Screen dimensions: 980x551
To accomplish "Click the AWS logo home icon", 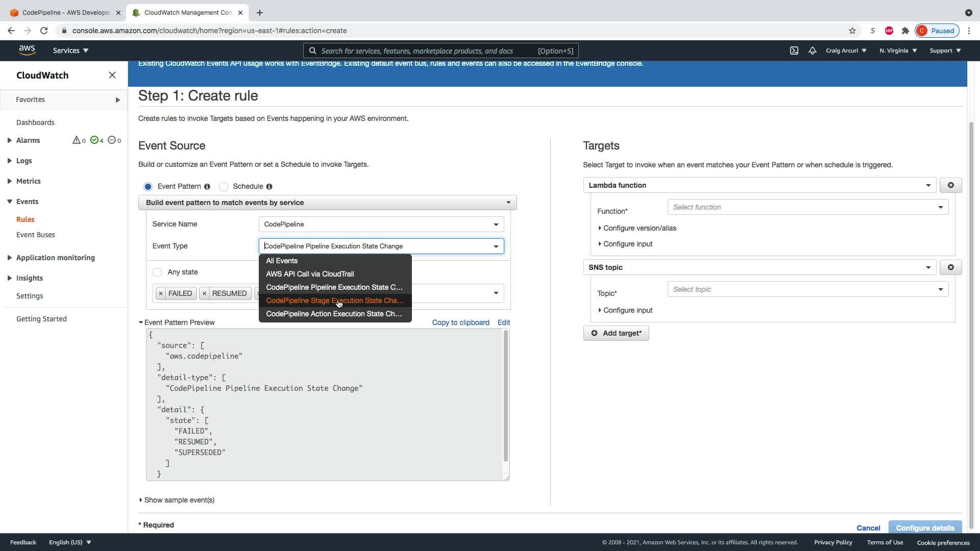I will (x=27, y=50).
